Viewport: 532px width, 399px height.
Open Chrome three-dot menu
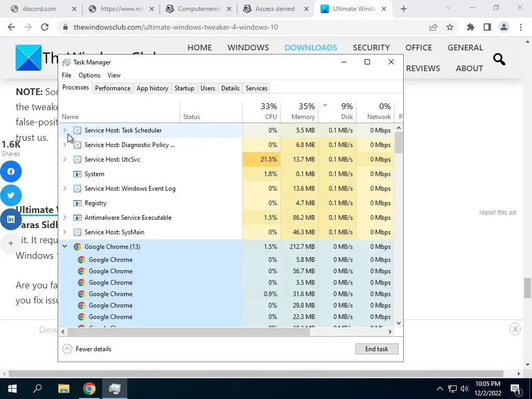pos(521,27)
